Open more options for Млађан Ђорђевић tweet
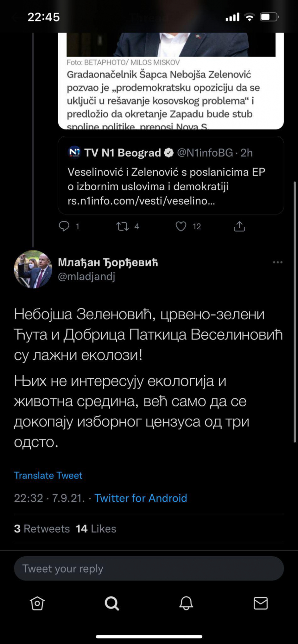 (x=277, y=262)
